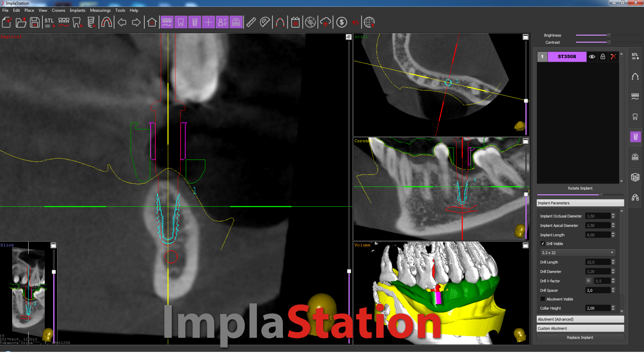This screenshot has width=644, height=353.
Task: Delete implant ST3508 with red X
Action: (614, 57)
